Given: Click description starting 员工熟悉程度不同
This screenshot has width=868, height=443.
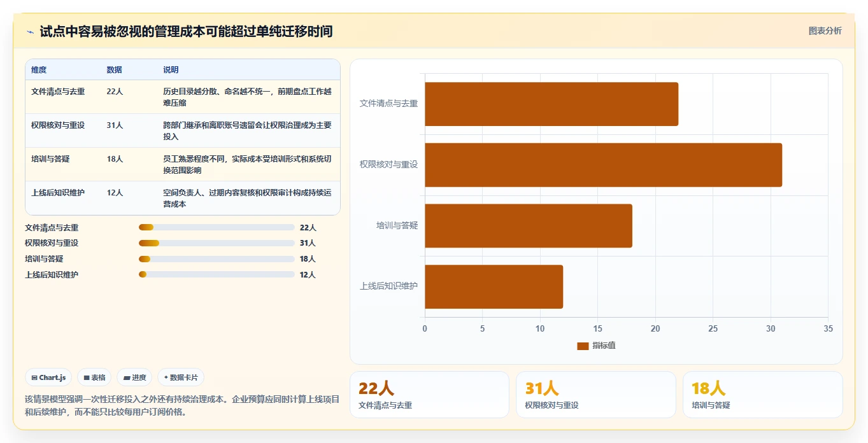Looking at the screenshot, I should point(247,165).
